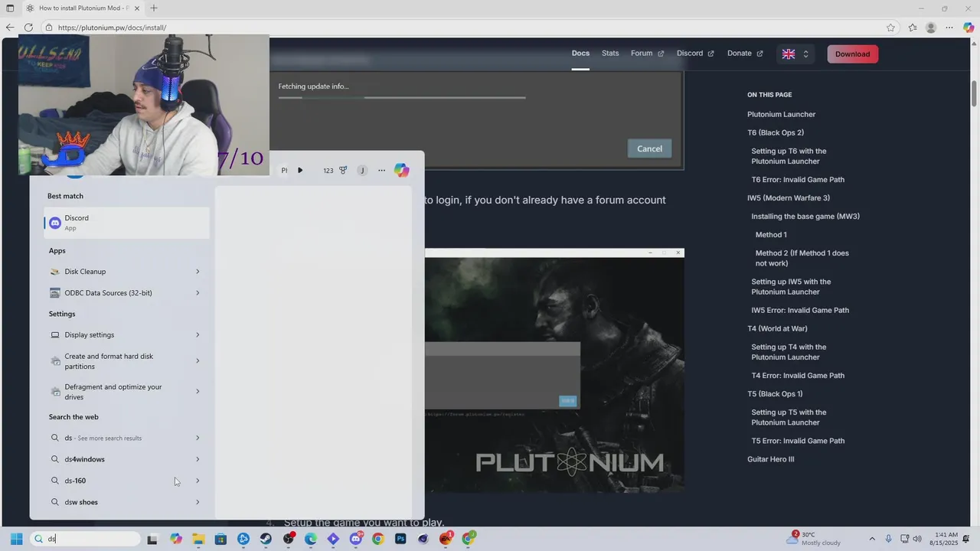980x551 pixels.
Task: Open a new browser tab
Action: 154,8
